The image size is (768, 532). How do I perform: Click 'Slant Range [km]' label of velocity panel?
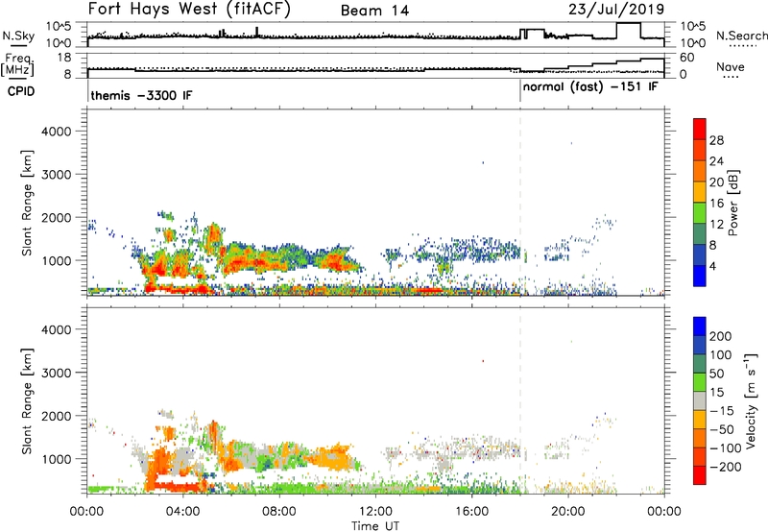point(27,400)
